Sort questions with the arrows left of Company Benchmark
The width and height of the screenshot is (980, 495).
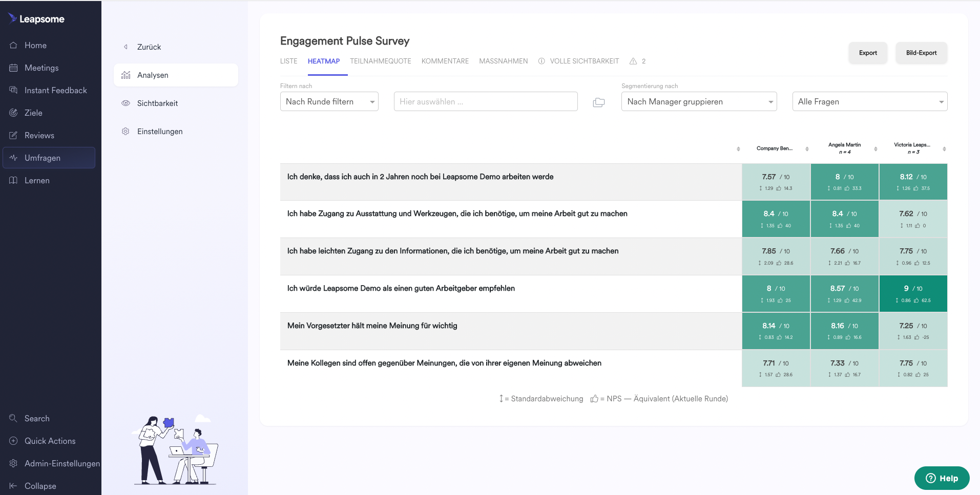(x=738, y=149)
